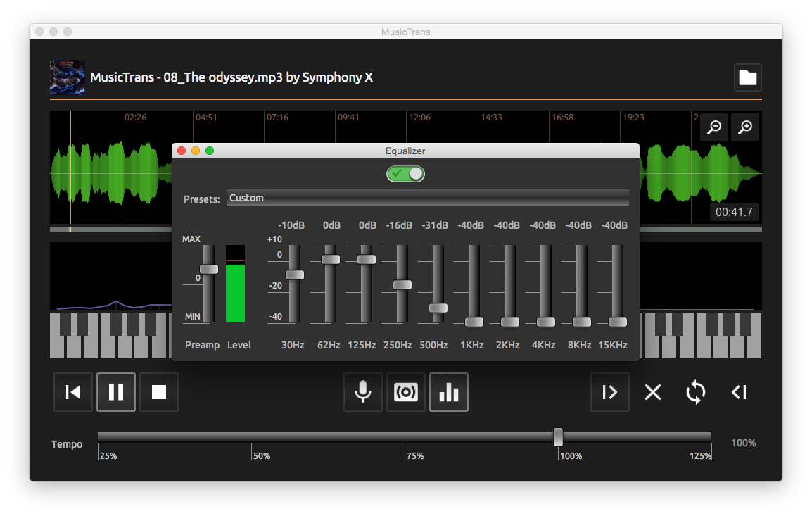The image size is (812, 516).
Task: Click the Tempo slider handle
Action: pyautogui.click(x=558, y=436)
